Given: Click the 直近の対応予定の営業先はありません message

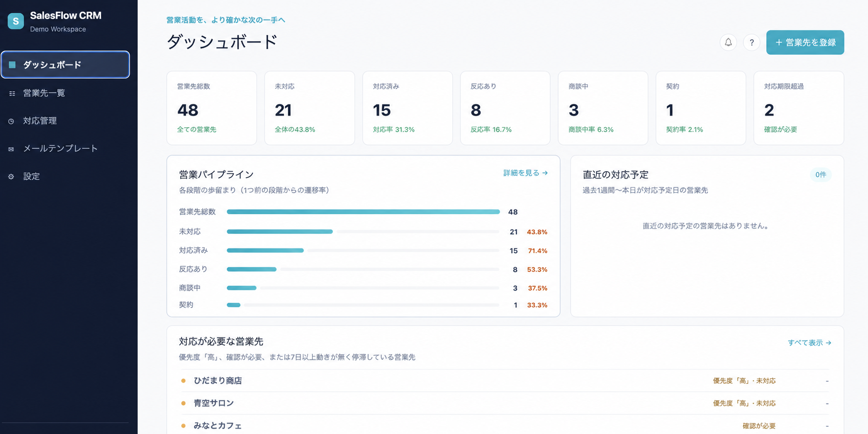Looking at the screenshot, I should [706, 226].
